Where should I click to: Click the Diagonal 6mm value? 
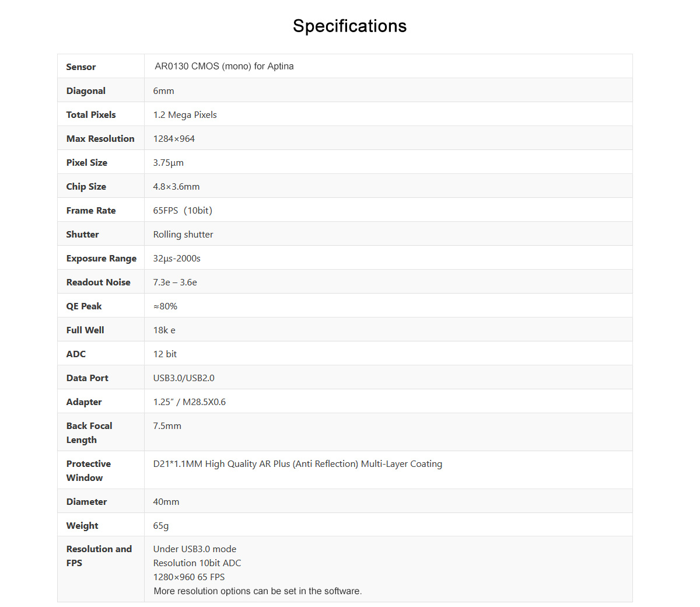tap(163, 91)
